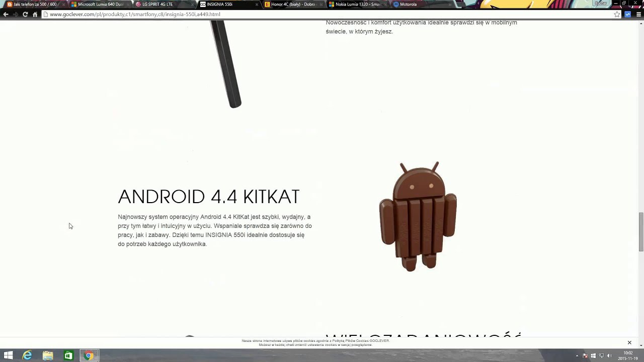Close the Microsoft Lumia 640 tab
Viewport: 644px width, 362px height.
pos(128,5)
